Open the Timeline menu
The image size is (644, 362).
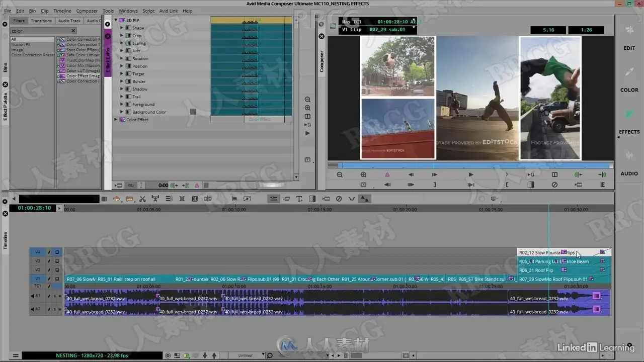click(62, 11)
